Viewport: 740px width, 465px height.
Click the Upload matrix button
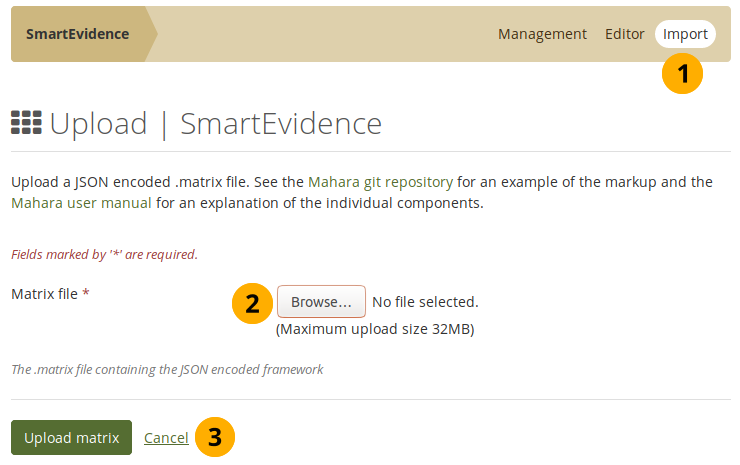(x=71, y=438)
